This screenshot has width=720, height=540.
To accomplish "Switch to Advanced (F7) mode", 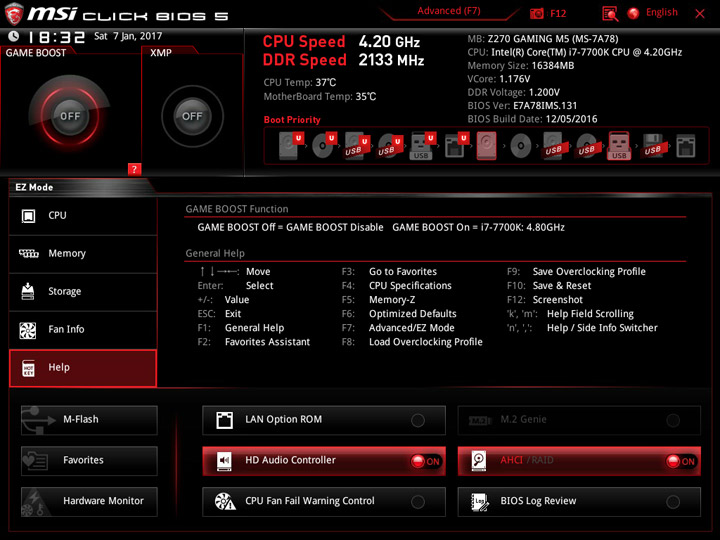I will pos(449,11).
